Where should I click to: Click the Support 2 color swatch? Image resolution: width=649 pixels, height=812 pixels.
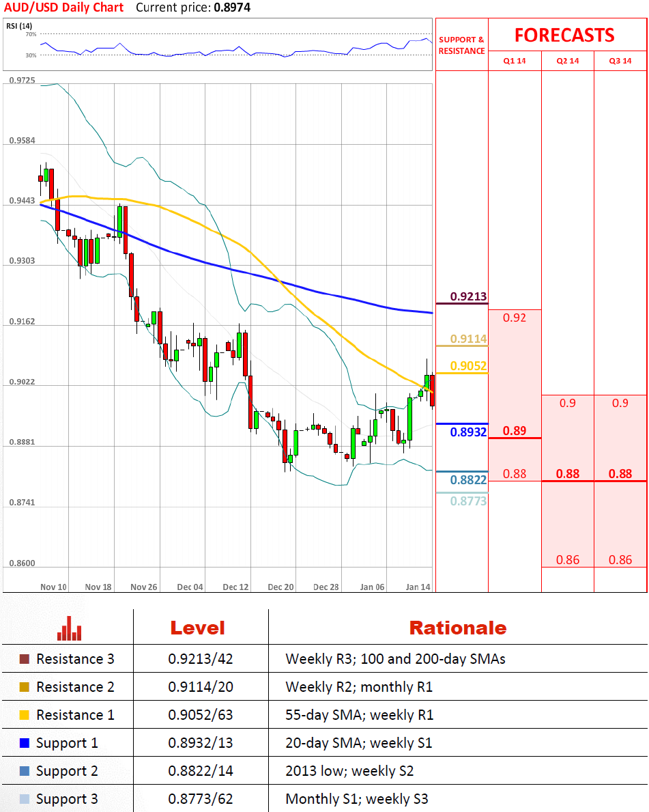[25, 771]
